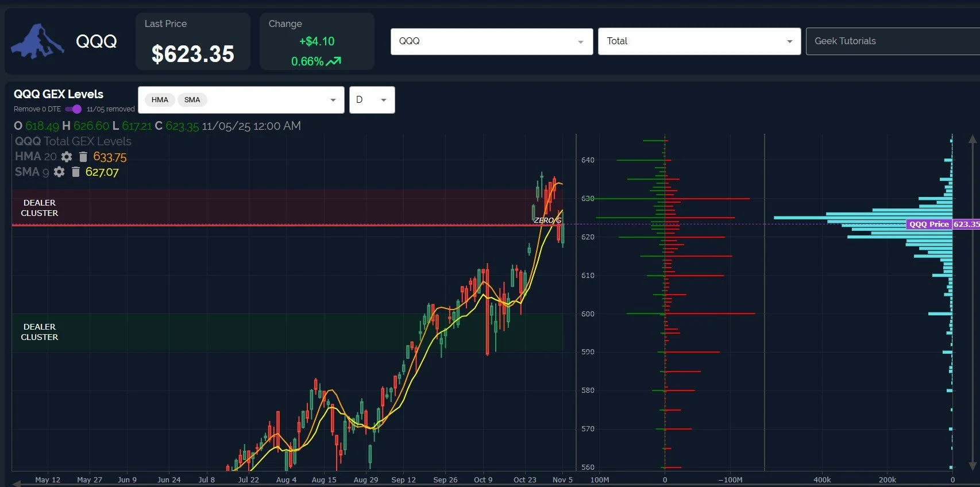
Task: Click the lower DEALER CLUSTER green zone label
Action: click(x=40, y=332)
